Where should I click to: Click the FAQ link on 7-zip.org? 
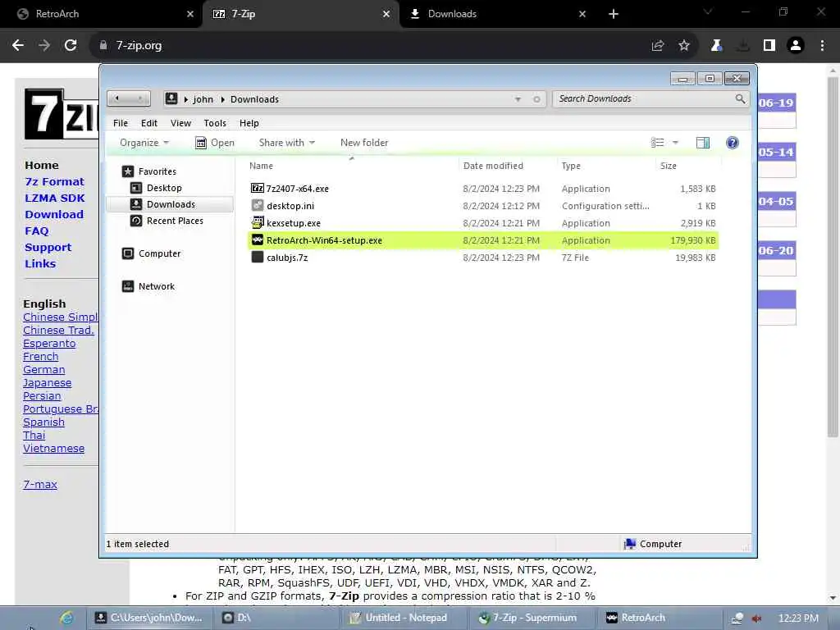coord(36,231)
